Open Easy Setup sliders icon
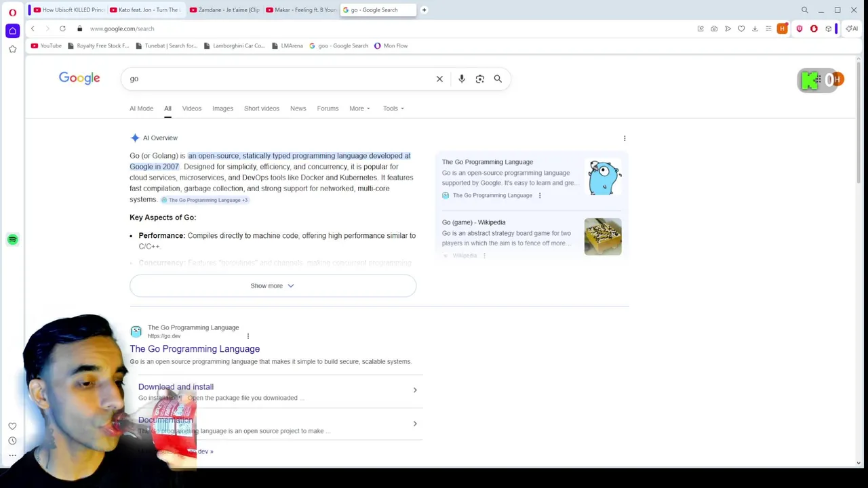Screen dimensions: 868x488 768,28
